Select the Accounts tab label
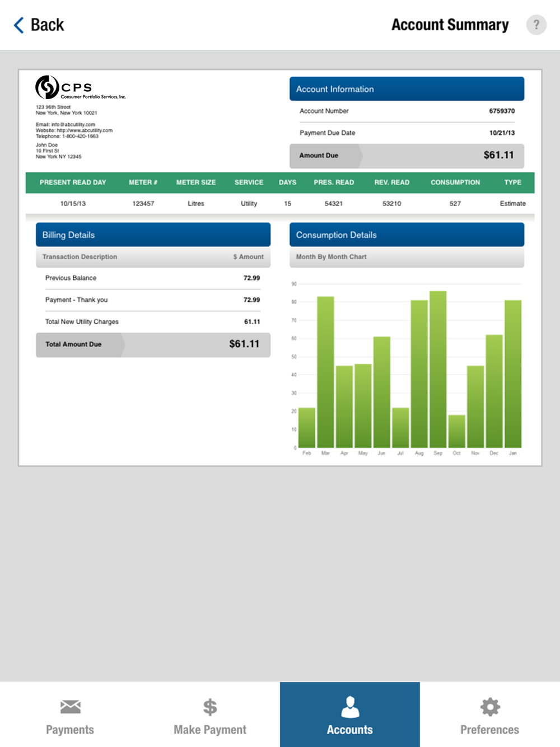 coord(350,730)
